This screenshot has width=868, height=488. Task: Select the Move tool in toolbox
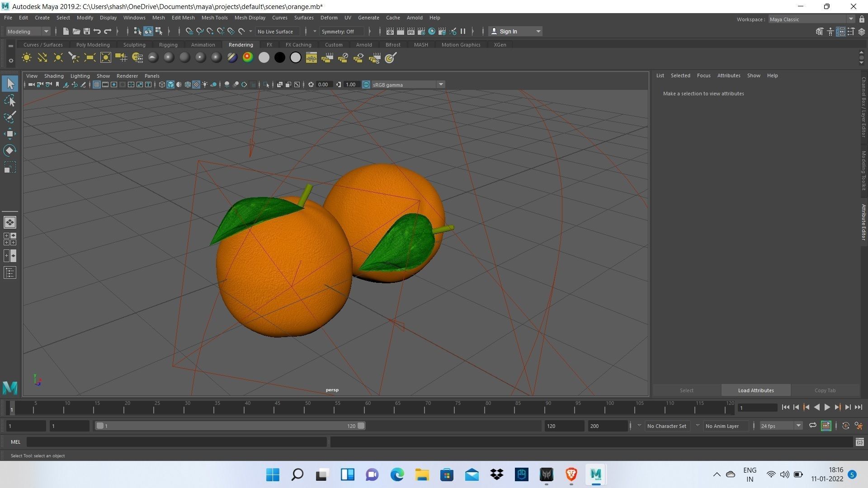coord(10,134)
